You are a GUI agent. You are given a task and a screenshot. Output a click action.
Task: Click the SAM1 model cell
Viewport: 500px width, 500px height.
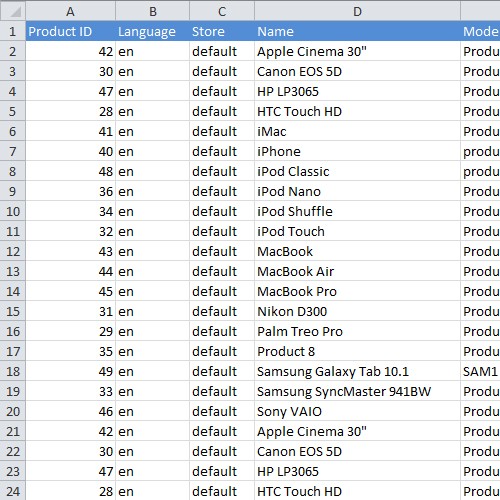pyautogui.click(x=480, y=371)
